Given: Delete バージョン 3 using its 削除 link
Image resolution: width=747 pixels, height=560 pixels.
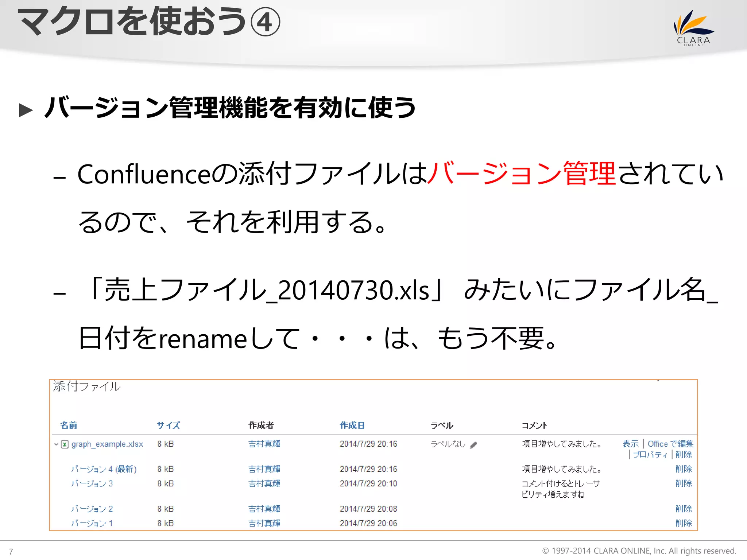Looking at the screenshot, I should pyautogui.click(x=684, y=484).
